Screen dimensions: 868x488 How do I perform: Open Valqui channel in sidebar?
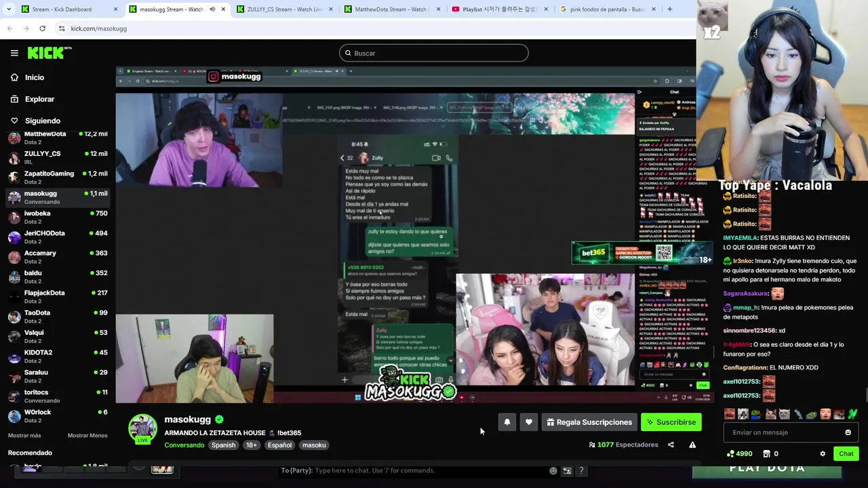coord(58,336)
